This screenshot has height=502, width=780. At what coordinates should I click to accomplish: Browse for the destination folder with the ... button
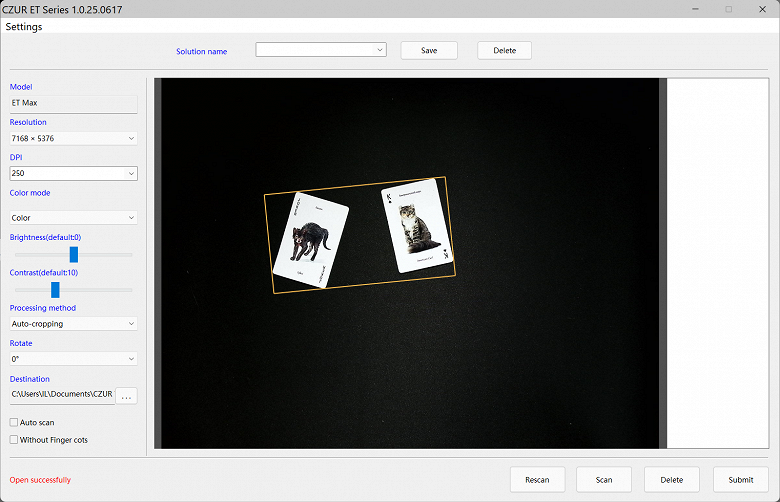[x=126, y=396]
